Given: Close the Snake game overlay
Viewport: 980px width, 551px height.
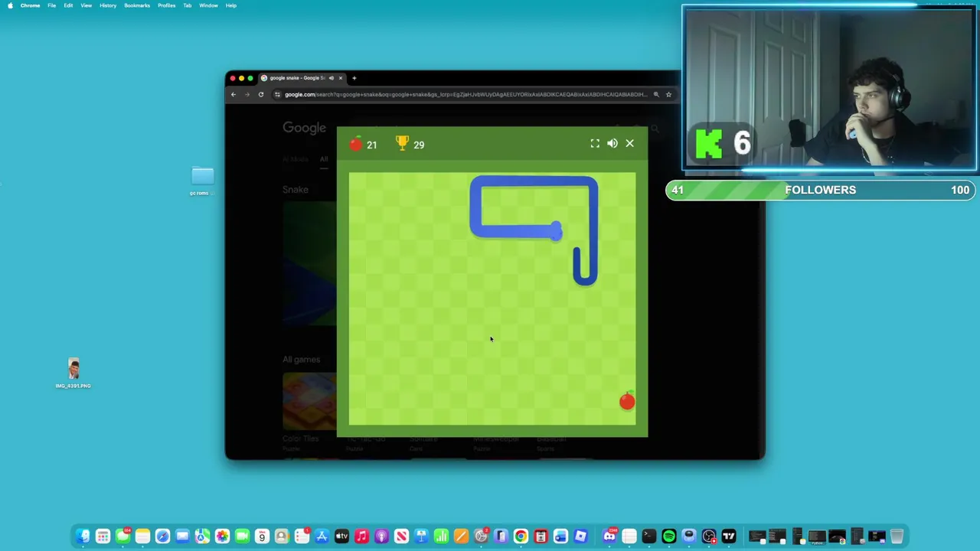Looking at the screenshot, I should [629, 143].
